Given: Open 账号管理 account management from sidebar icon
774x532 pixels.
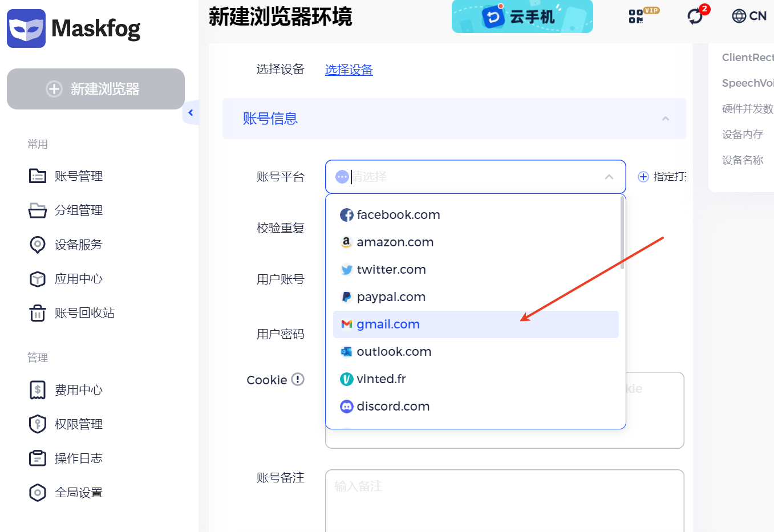Looking at the screenshot, I should (x=37, y=176).
